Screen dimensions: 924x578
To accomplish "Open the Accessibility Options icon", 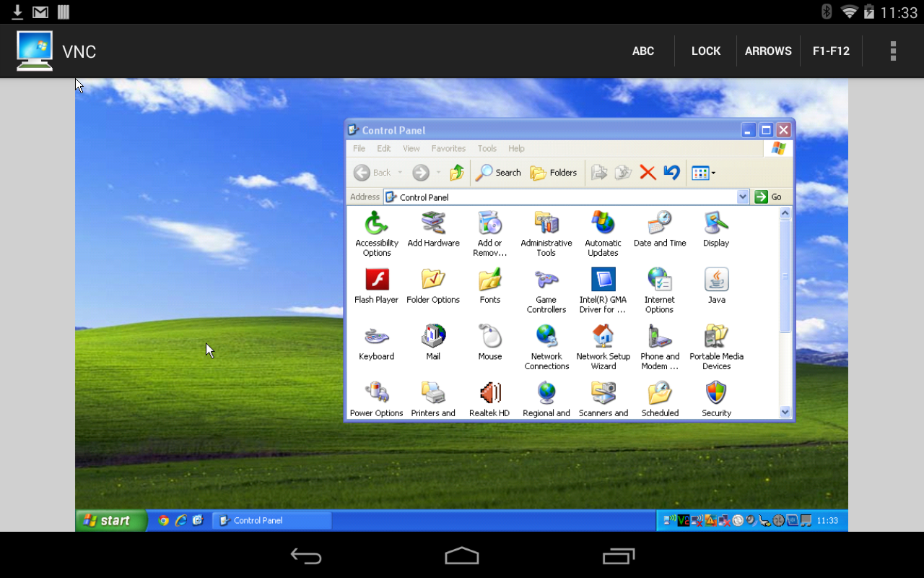I will 377,225.
